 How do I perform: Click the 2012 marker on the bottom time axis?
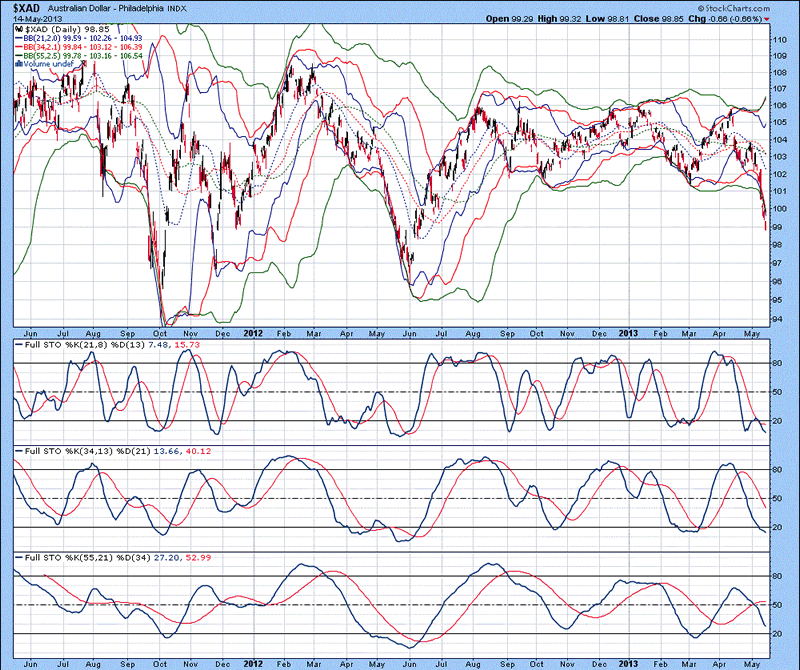point(255,662)
